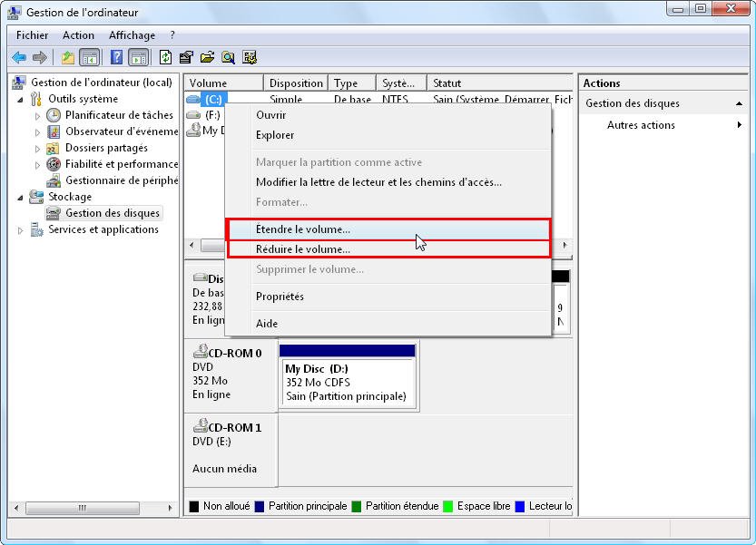The image size is (756, 545).
Task: Click the Systè... column header
Action: pyautogui.click(x=402, y=83)
